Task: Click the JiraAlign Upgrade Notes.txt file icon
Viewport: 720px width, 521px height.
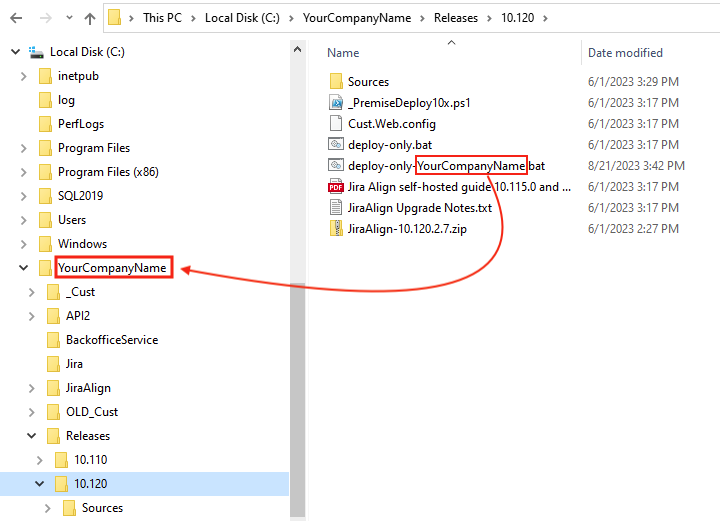Action: pyautogui.click(x=336, y=207)
